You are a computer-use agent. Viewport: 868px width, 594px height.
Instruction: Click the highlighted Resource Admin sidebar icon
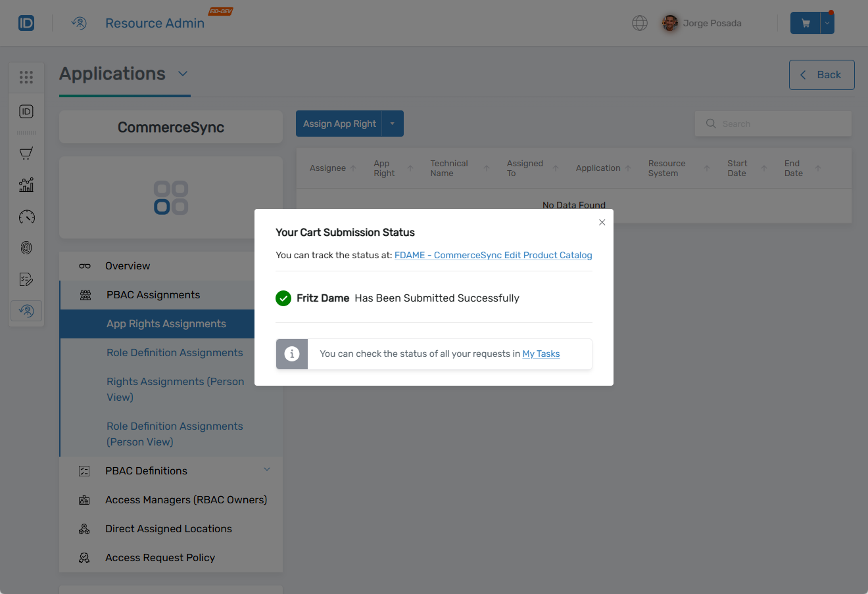tap(26, 310)
